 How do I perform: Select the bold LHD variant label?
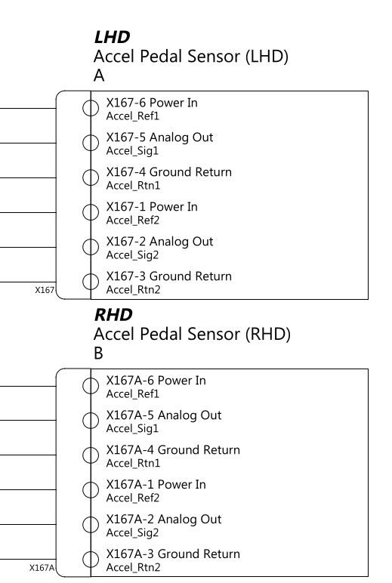click(112, 37)
